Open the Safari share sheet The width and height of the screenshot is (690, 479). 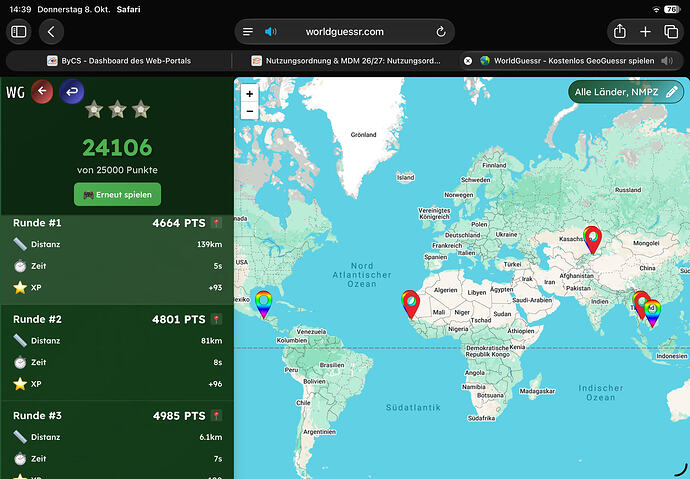(620, 32)
